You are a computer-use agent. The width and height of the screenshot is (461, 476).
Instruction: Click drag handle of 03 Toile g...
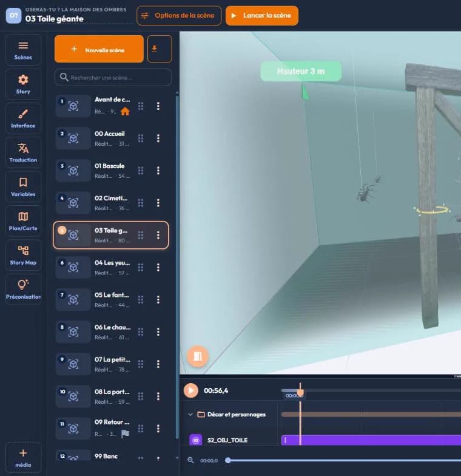pyautogui.click(x=141, y=235)
